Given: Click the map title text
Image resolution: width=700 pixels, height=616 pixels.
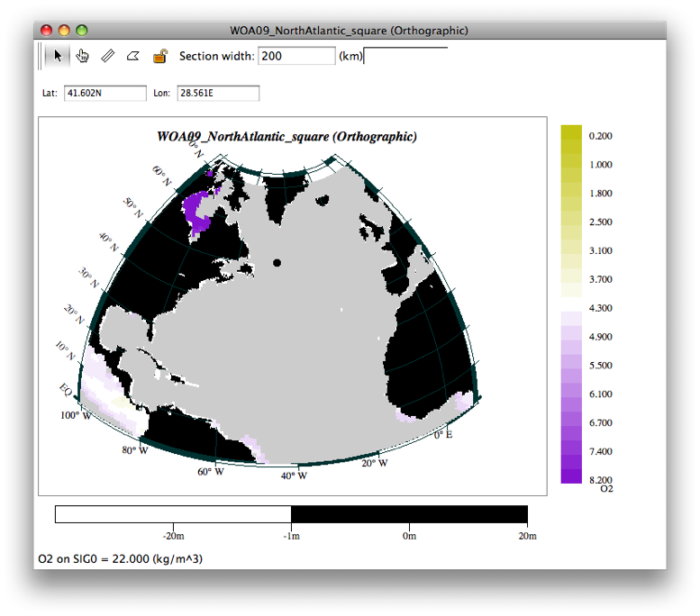Looking at the screenshot, I should 286,137.
